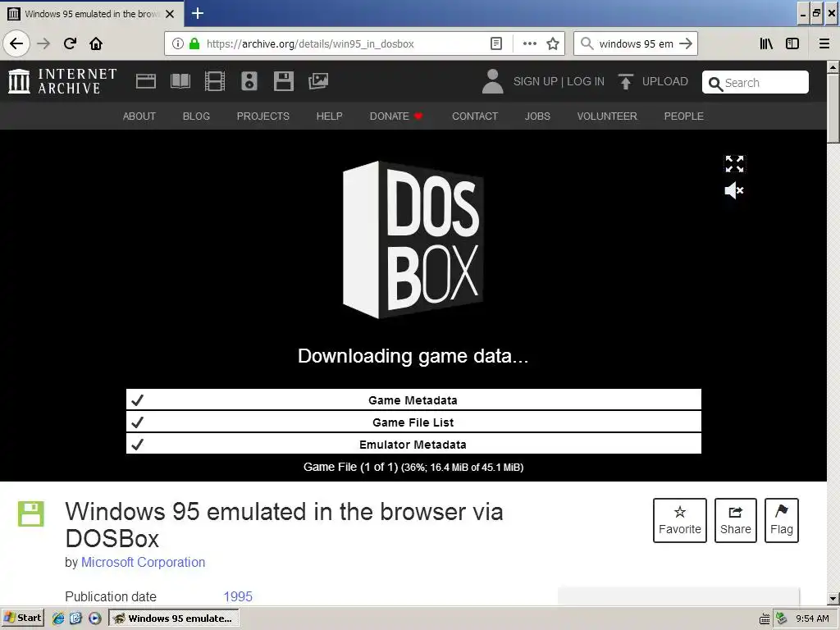Click the user avatar icon
Screen dimensions: 840x630
pyautogui.click(x=492, y=81)
